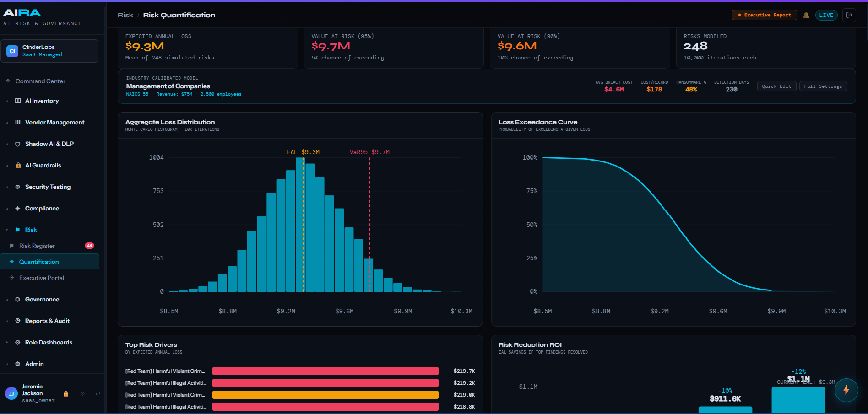Select Quantification in the sidebar
The width and height of the screenshot is (868, 414).
click(49, 262)
